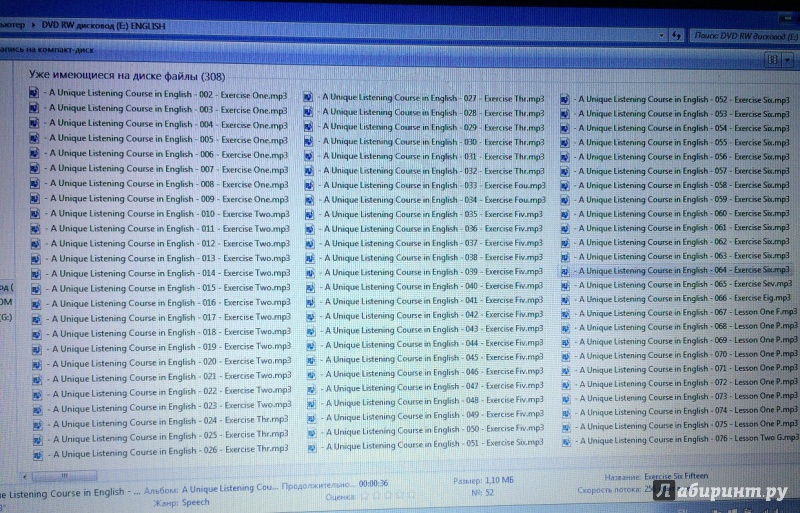The width and height of the screenshot is (800, 513).
Task: Click icon of file 013 - Exercise Two.mp3
Action: [x=36, y=259]
